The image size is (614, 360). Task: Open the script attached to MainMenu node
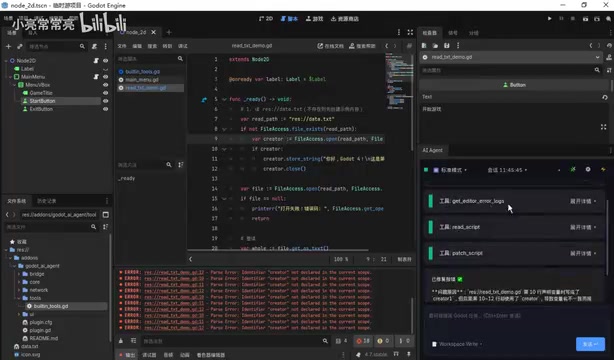(x=96, y=77)
